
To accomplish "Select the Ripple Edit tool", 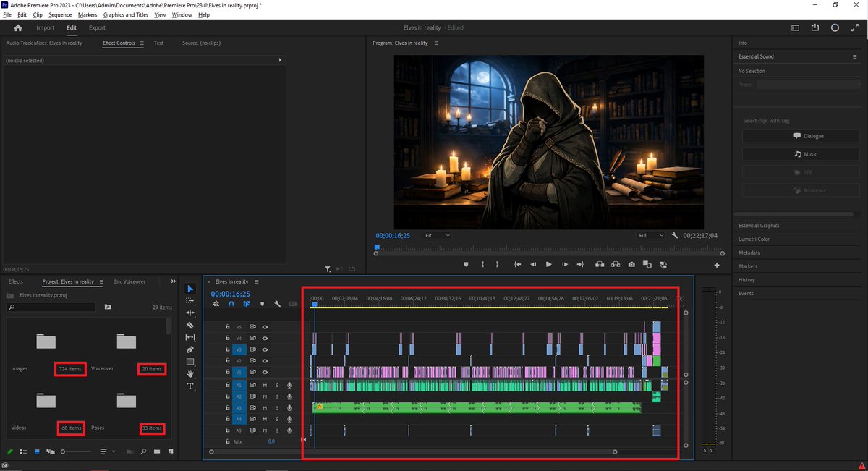I will pos(190,313).
